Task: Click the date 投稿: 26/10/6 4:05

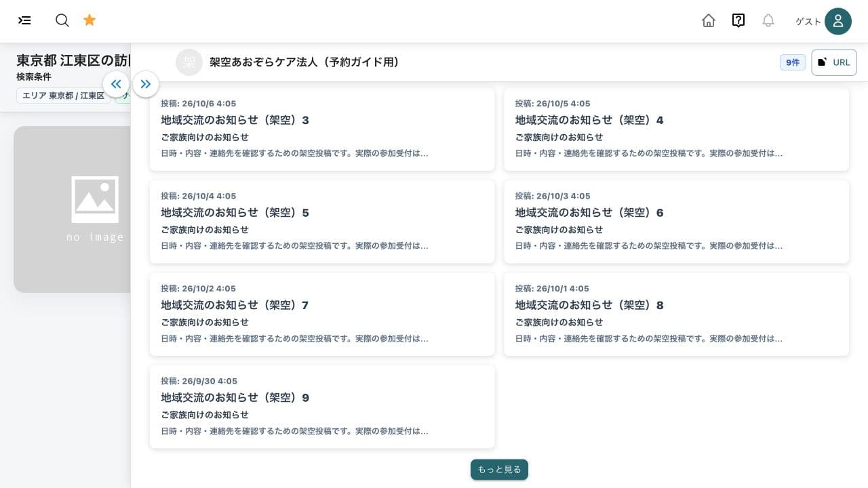Action: pos(198,104)
